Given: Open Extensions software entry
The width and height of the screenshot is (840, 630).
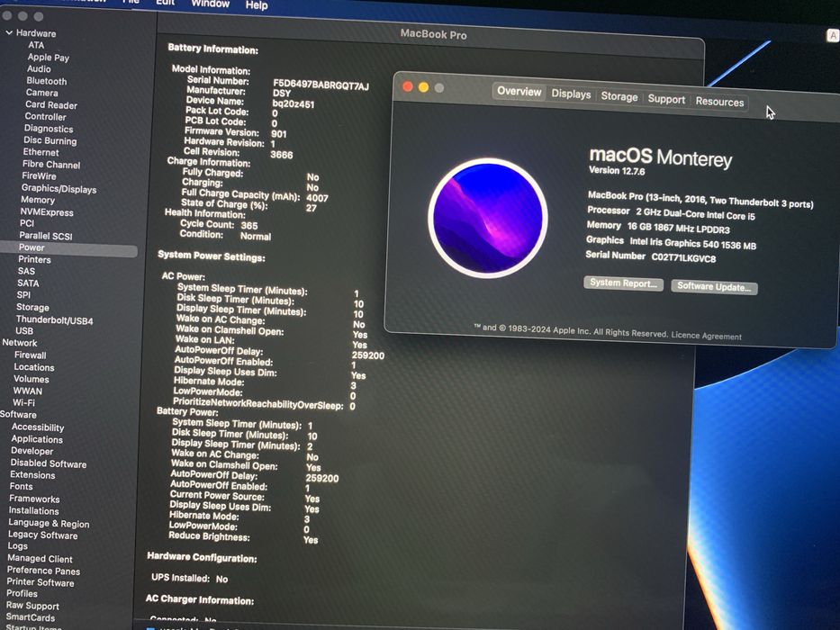Looking at the screenshot, I should click(x=32, y=475).
